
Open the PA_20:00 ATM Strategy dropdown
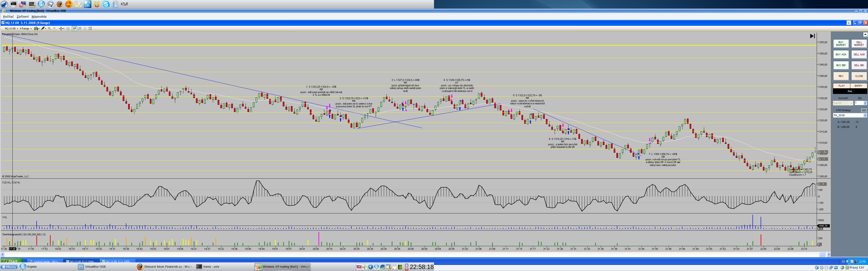[x=865, y=115]
